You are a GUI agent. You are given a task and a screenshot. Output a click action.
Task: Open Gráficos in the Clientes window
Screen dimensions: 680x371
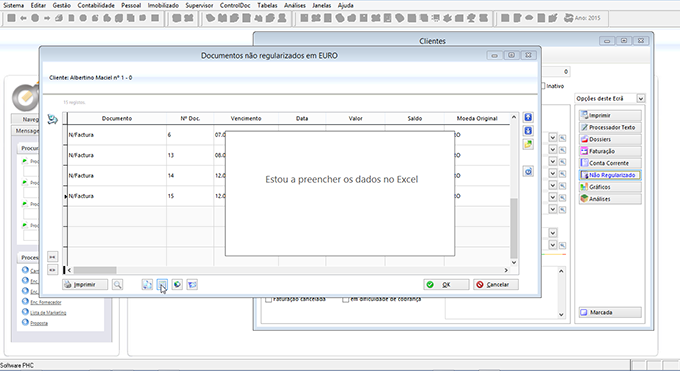[x=610, y=187]
